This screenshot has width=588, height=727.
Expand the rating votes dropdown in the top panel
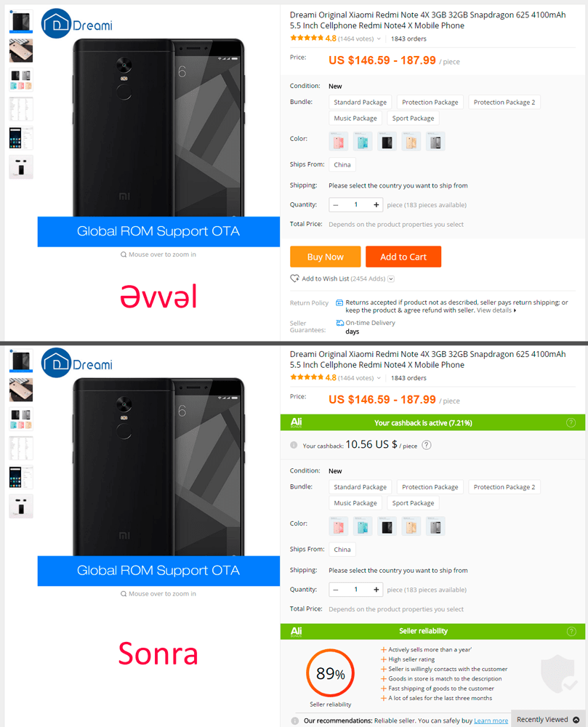click(x=379, y=39)
